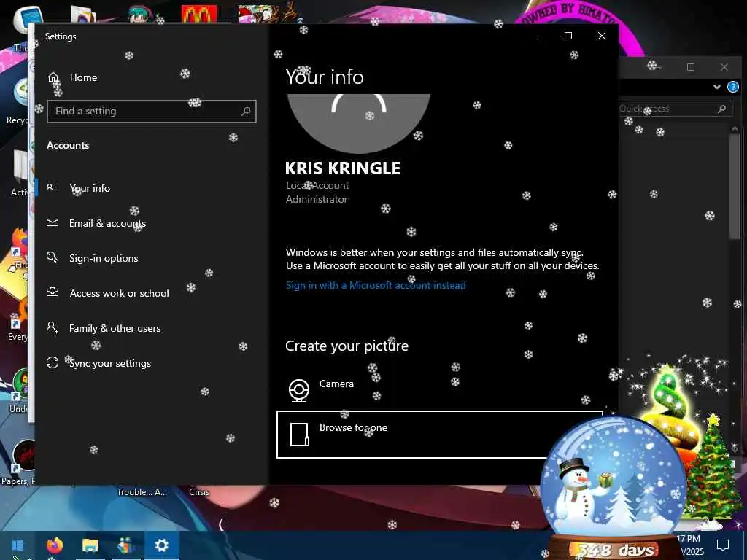Click the Quick access search box in background window

tap(675, 109)
